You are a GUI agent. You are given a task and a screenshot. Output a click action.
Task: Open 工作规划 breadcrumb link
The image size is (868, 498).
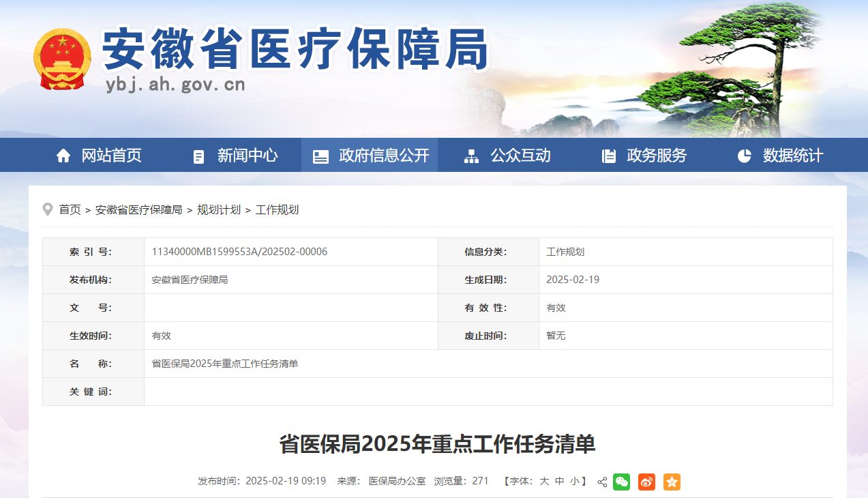(x=277, y=209)
